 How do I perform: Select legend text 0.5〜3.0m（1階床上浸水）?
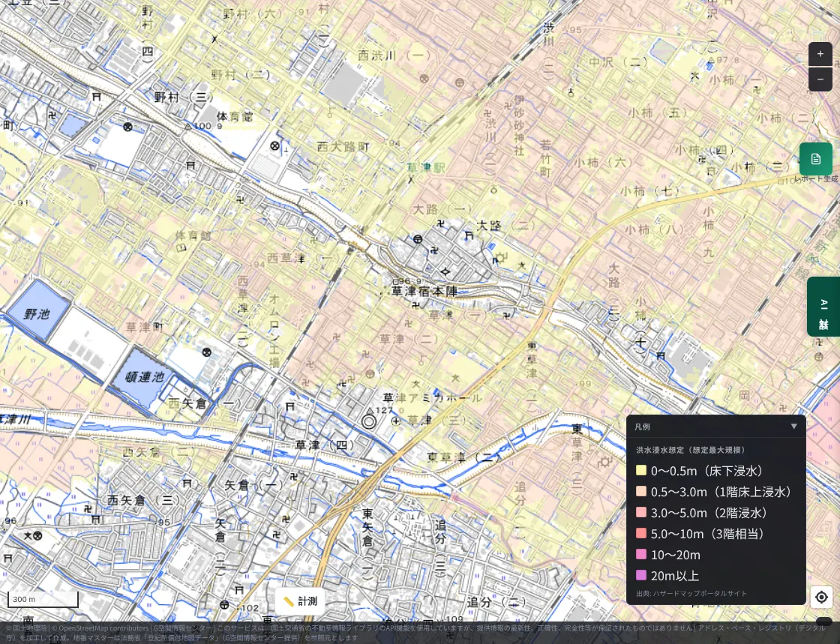point(721,491)
